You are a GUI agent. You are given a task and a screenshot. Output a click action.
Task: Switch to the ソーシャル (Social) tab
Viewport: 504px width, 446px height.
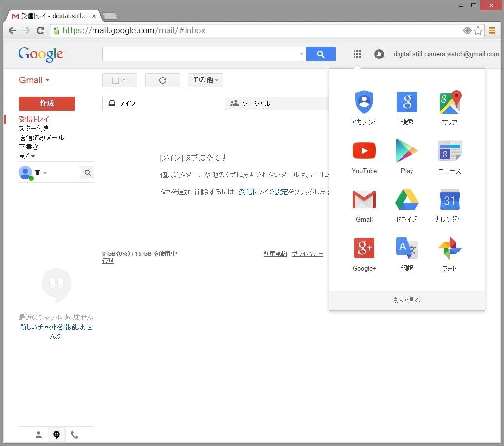(277, 104)
